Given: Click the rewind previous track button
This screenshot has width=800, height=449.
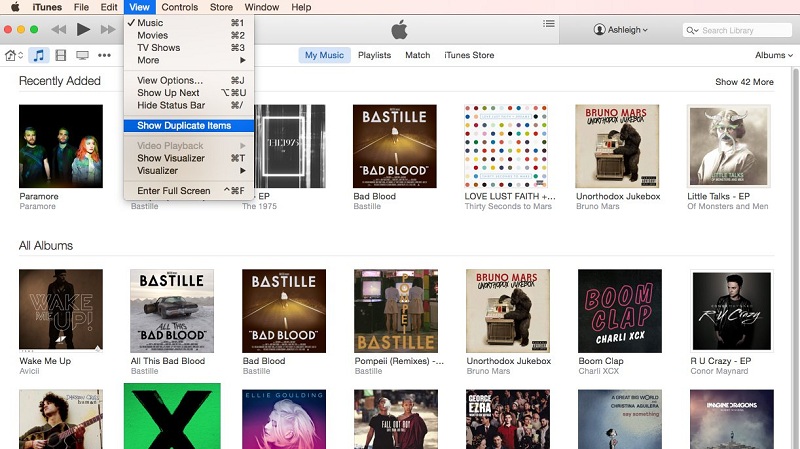Looking at the screenshot, I should pos(59,30).
